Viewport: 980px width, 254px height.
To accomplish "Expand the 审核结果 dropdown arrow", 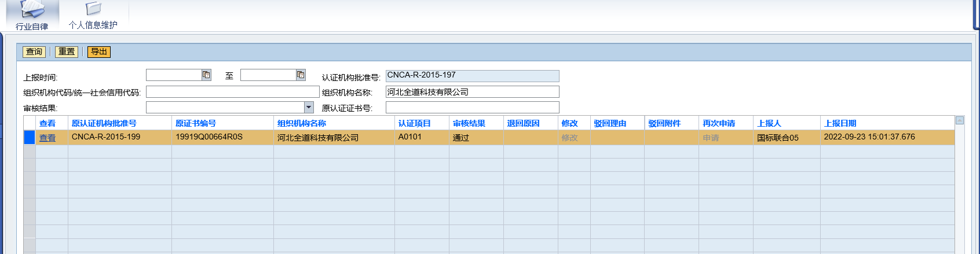I will pos(309,107).
